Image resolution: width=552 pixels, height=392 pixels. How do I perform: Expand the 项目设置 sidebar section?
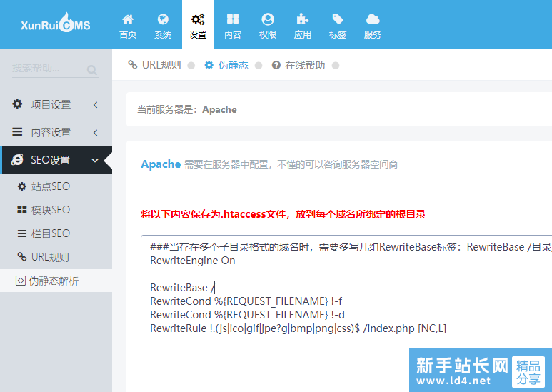click(56, 105)
